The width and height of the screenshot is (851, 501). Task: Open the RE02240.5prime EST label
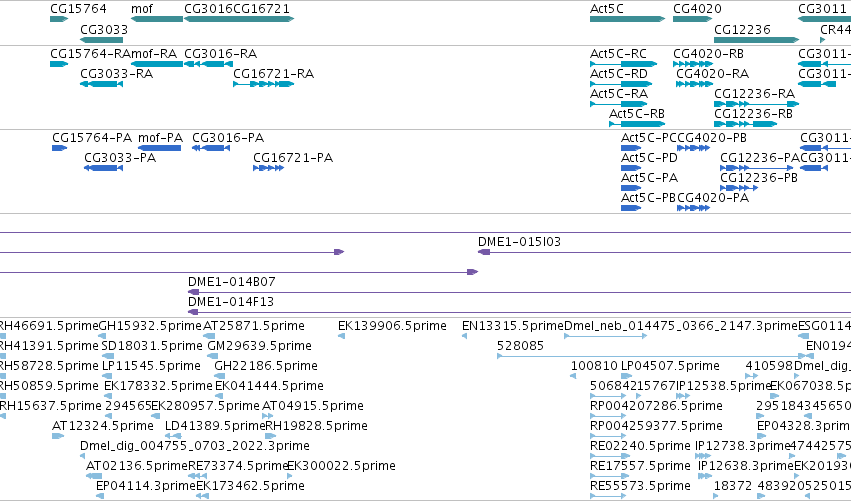click(640, 446)
